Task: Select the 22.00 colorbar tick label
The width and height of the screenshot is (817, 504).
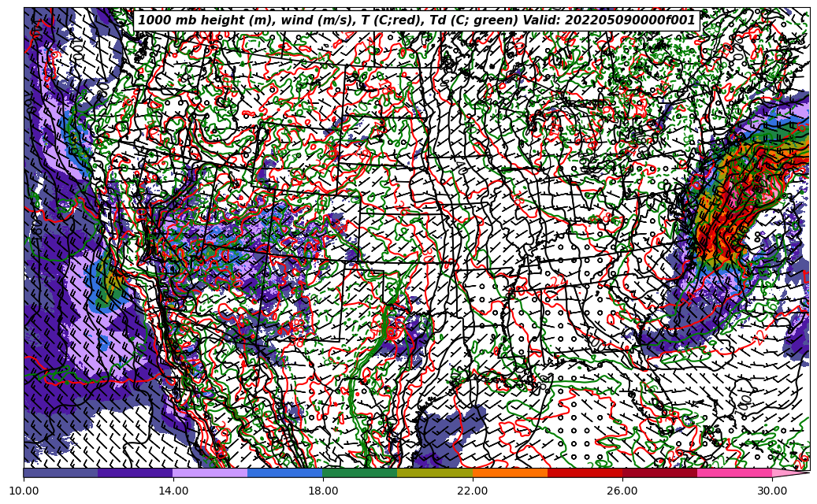Action: [x=473, y=491]
